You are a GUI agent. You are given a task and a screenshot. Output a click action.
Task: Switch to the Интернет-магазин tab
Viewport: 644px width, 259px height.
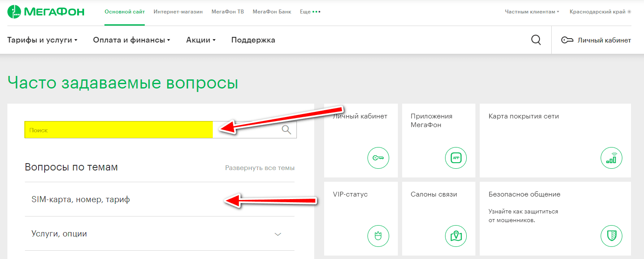[178, 12]
